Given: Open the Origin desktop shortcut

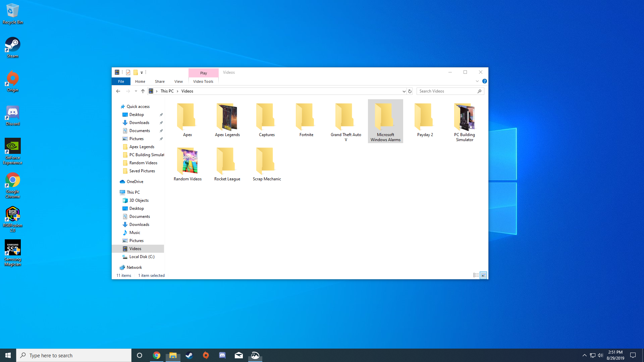Looking at the screenshot, I should click(12, 81).
